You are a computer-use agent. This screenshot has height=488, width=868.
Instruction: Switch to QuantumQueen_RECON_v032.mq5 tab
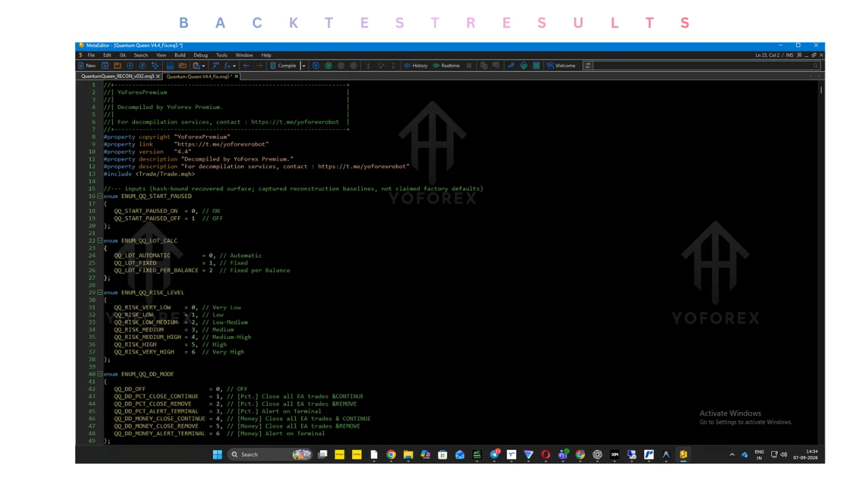pyautogui.click(x=117, y=77)
